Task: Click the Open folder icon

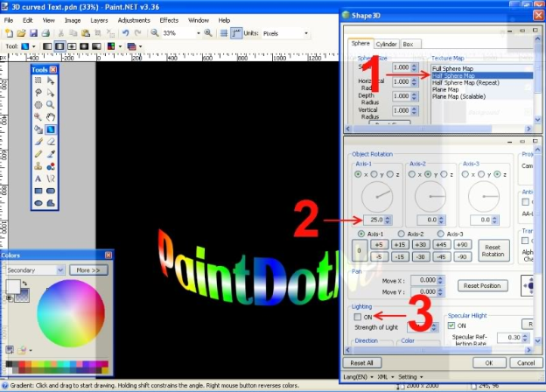Action: (21, 33)
